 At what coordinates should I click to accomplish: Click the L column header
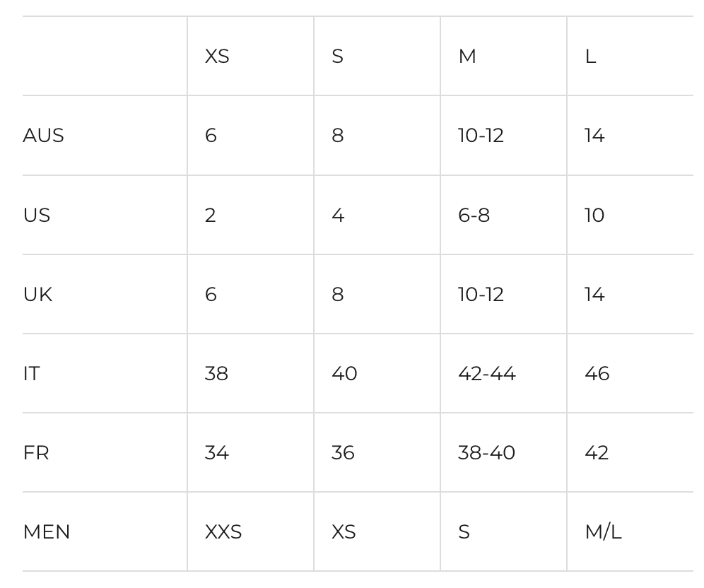[590, 57]
